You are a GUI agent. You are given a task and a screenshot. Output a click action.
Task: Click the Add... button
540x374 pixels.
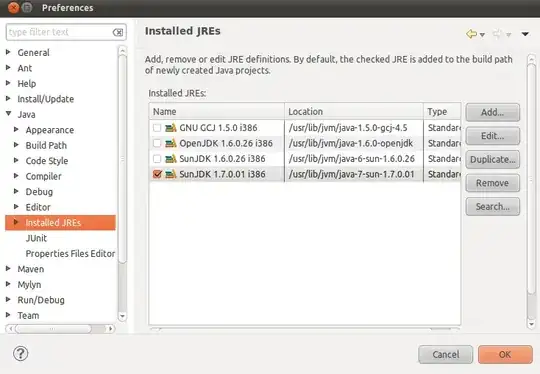pyautogui.click(x=492, y=112)
